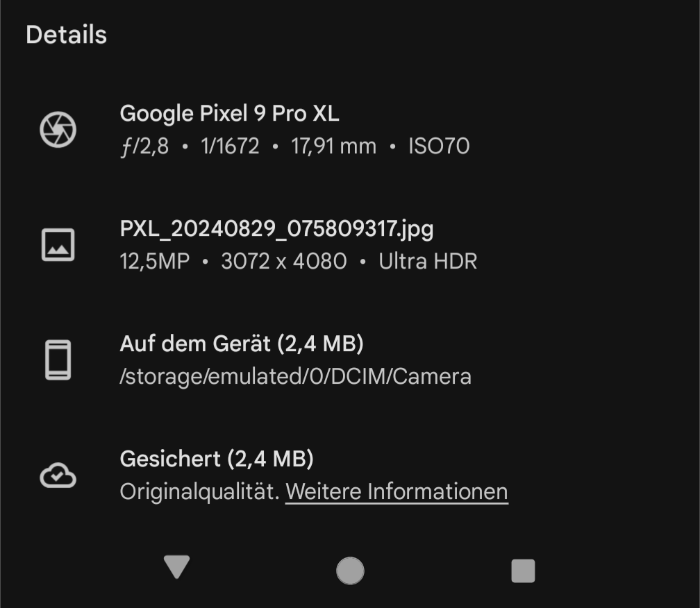Tap the ƒ/2,8 aperture value
The image size is (700, 608).
click(x=144, y=146)
